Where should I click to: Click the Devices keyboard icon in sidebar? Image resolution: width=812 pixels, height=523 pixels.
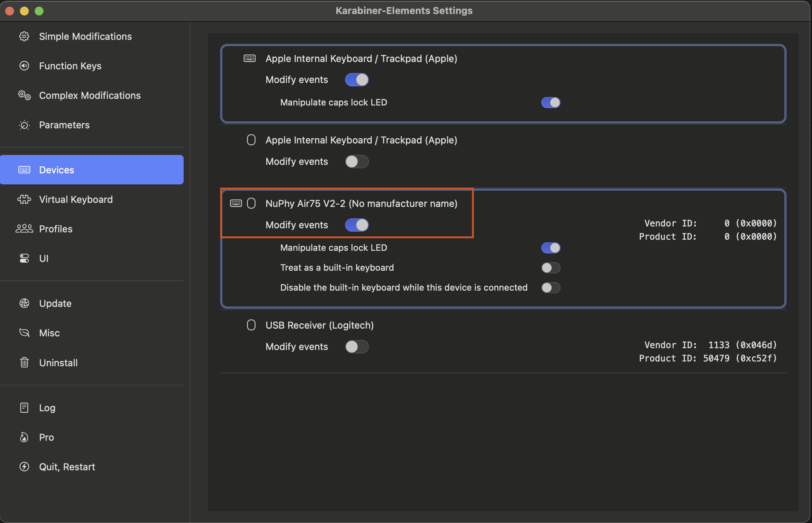coord(24,170)
